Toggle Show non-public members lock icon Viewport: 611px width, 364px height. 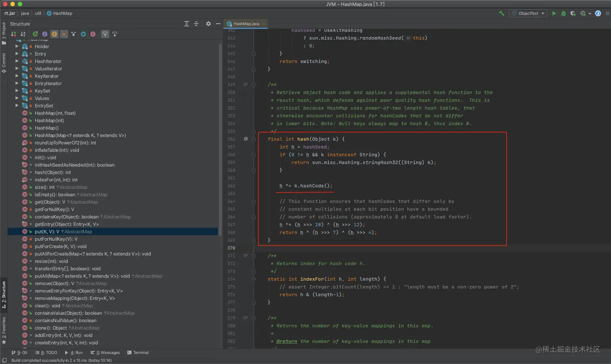click(64, 34)
